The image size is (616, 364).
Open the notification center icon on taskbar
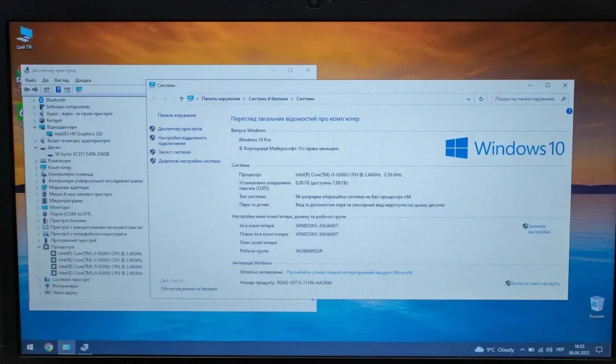(598, 350)
